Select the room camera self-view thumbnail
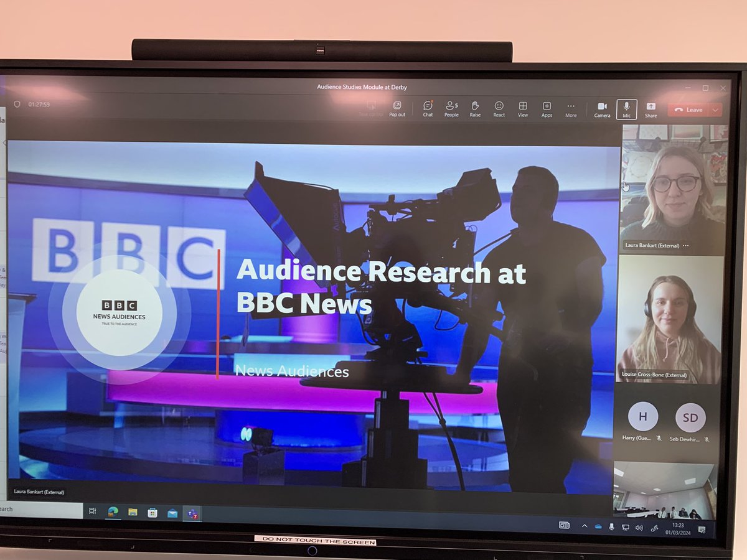This screenshot has width=747, height=560. (x=665, y=490)
